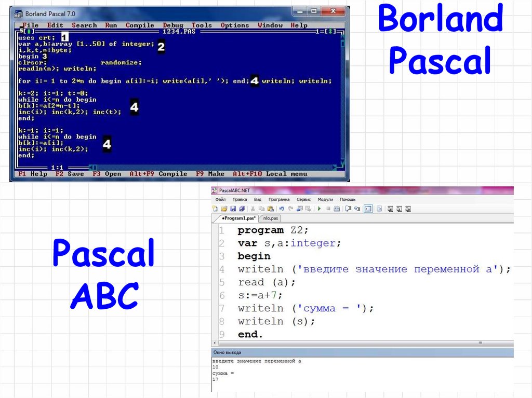Open the Help menu in Borland Pascal
Image resolution: width=532 pixels, height=398 pixels.
[299, 25]
